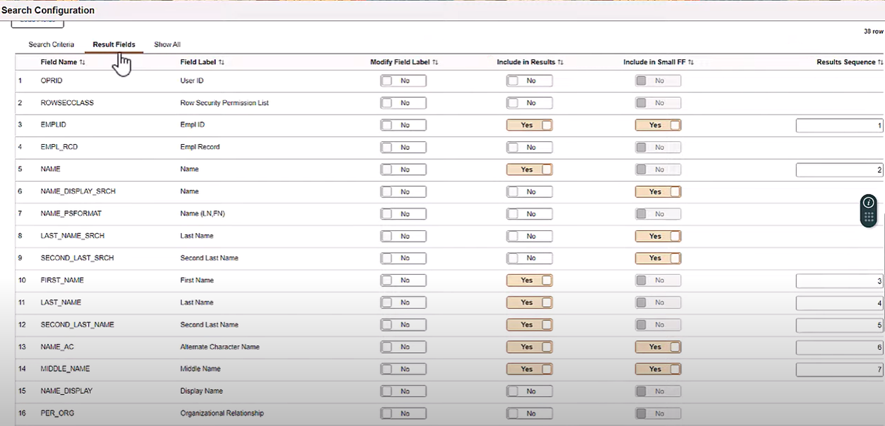Select the 'Name (LN,FN)' label
This screenshot has height=426, width=885.
[x=203, y=214]
